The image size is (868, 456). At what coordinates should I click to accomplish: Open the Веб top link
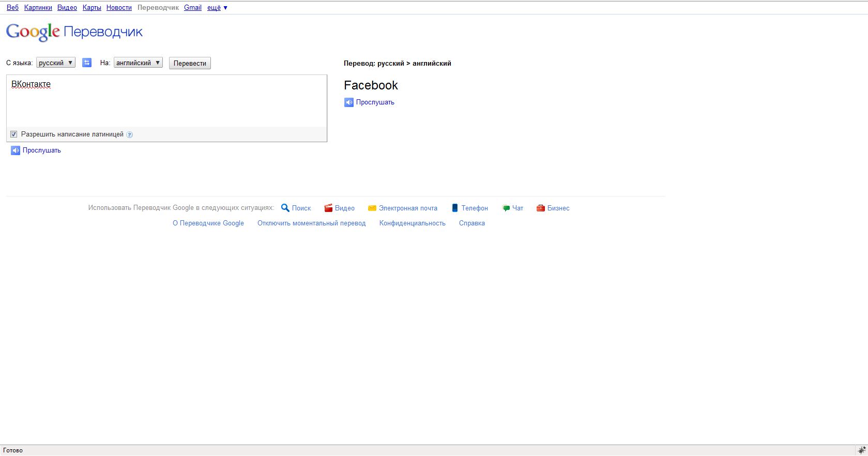pos(12,8)
